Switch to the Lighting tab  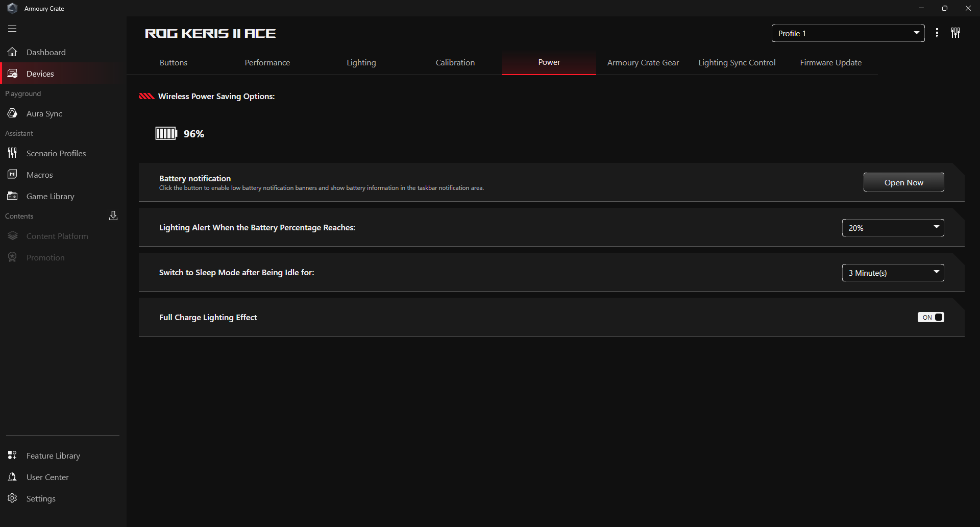361,62
